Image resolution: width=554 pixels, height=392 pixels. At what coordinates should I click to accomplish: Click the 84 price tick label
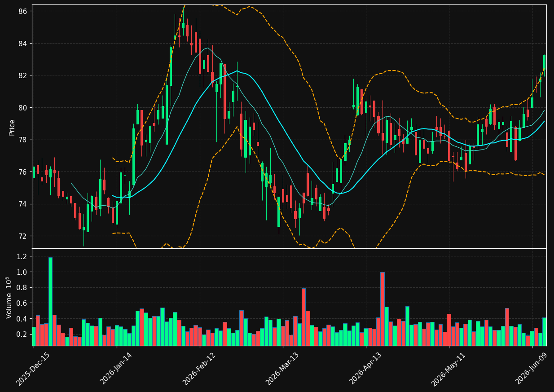23,44
